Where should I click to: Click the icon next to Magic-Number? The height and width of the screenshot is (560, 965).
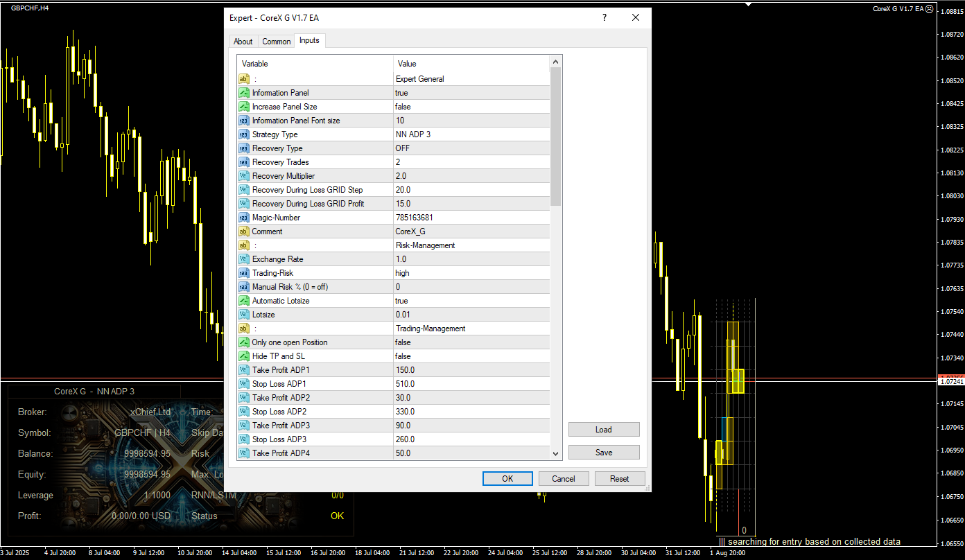tap(244, 218)
